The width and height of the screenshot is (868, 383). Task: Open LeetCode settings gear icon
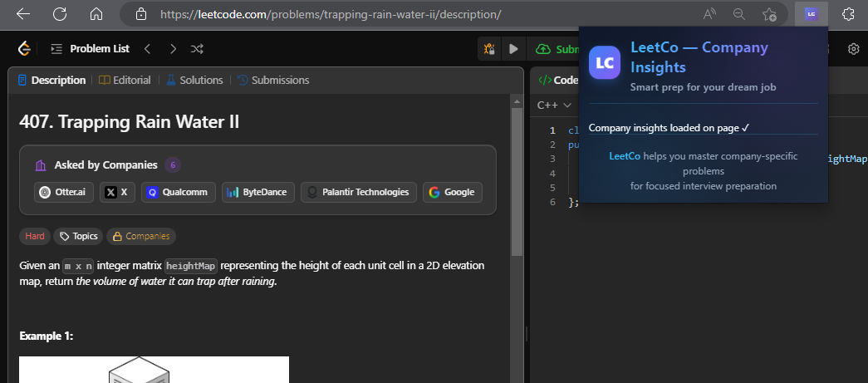853,49
